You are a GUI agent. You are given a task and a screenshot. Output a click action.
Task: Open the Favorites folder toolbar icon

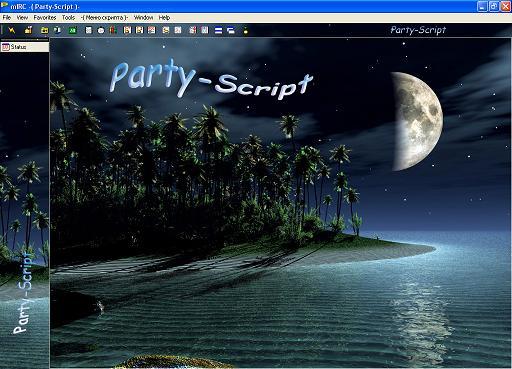tap(44, 30)
